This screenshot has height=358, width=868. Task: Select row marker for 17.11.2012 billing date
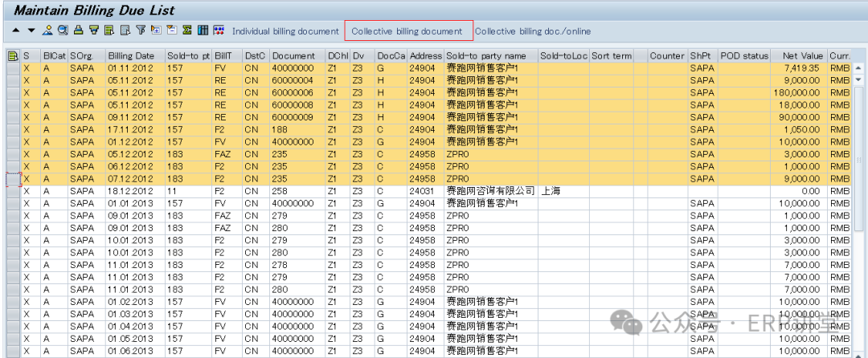coord(13,129)
